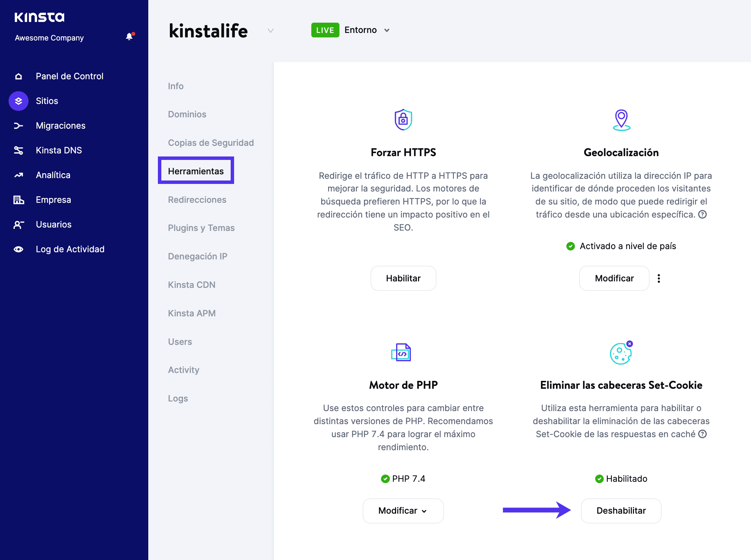Select the Migraciones icon
The height and width of the screenshot is (560, 751).
[x=19, y=126]
